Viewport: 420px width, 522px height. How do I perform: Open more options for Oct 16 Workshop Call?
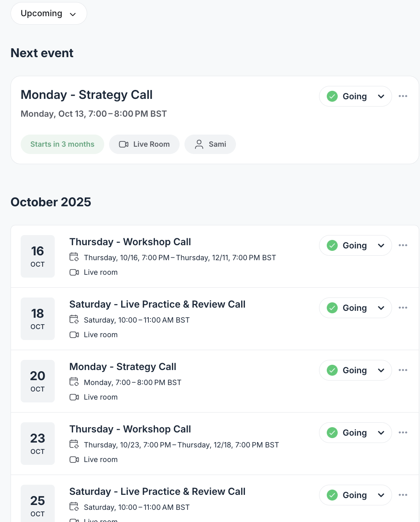403,245
